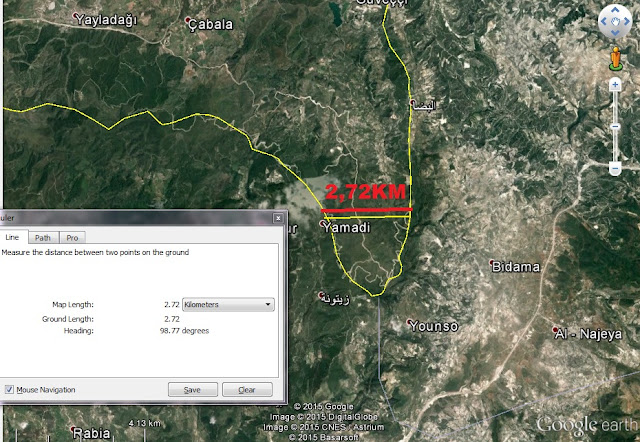
Task: Click the Çabala placemark dot
Action: pyautogui.click(x=188, y=20)
